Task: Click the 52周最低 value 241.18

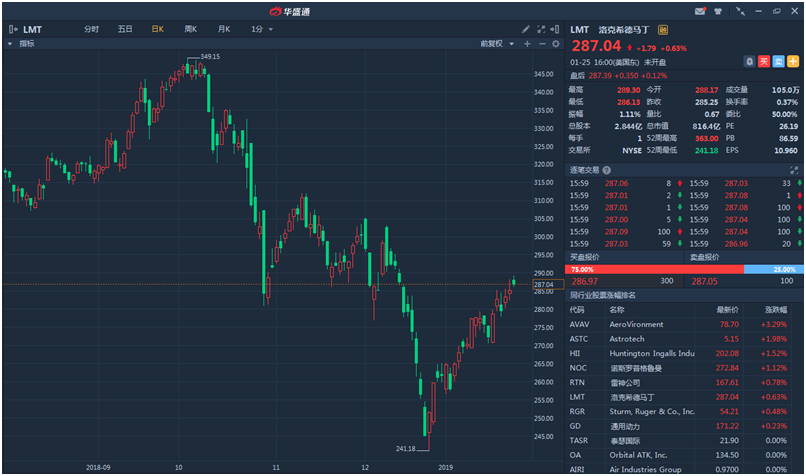Action: point(707,150)
